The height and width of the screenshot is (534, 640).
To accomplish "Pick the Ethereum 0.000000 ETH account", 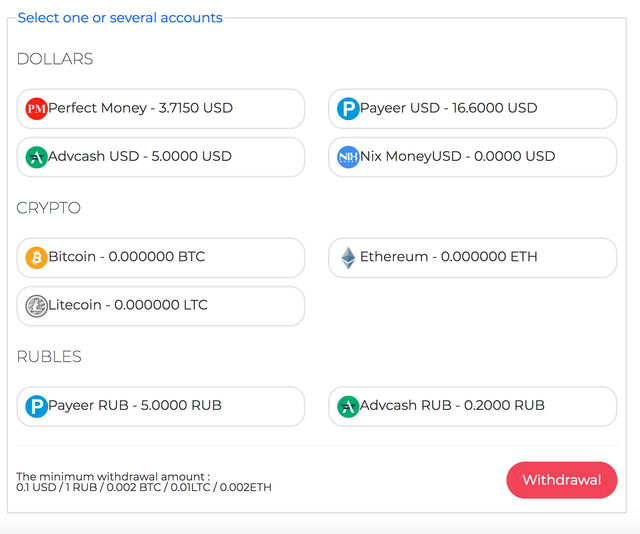I will coord(473,258).
